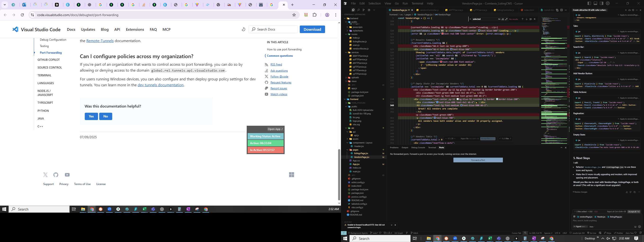
Task: Open editor more actions ellipsis menu
Action: coord(566,10)
